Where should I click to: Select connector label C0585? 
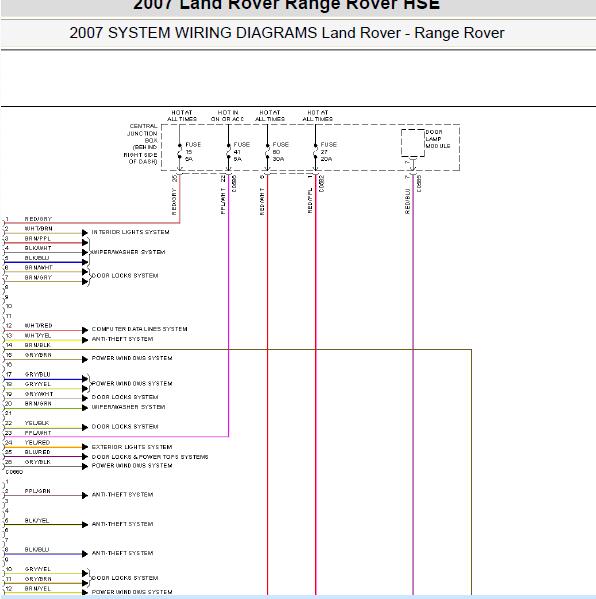click(x=419, y=184)
